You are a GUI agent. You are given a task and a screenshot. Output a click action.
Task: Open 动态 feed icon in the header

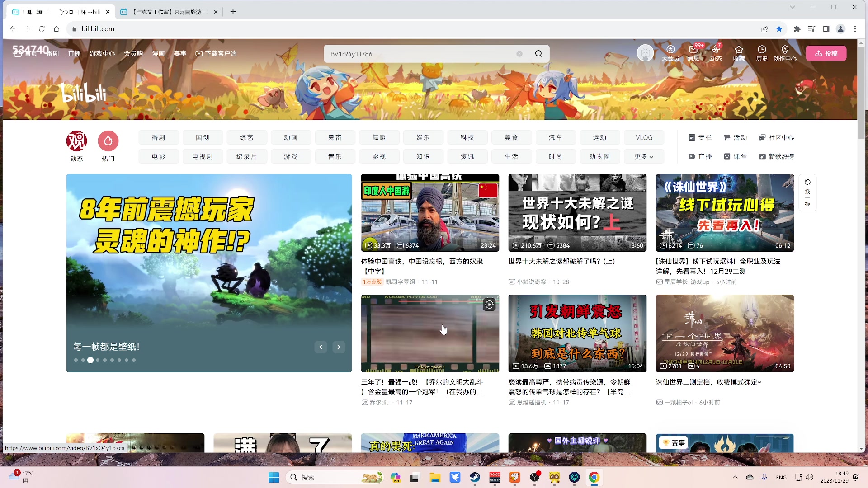coord(716,53)
